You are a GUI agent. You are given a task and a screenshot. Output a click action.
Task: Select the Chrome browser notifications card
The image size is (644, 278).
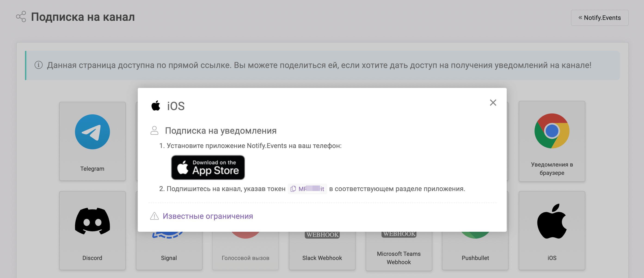552,141
